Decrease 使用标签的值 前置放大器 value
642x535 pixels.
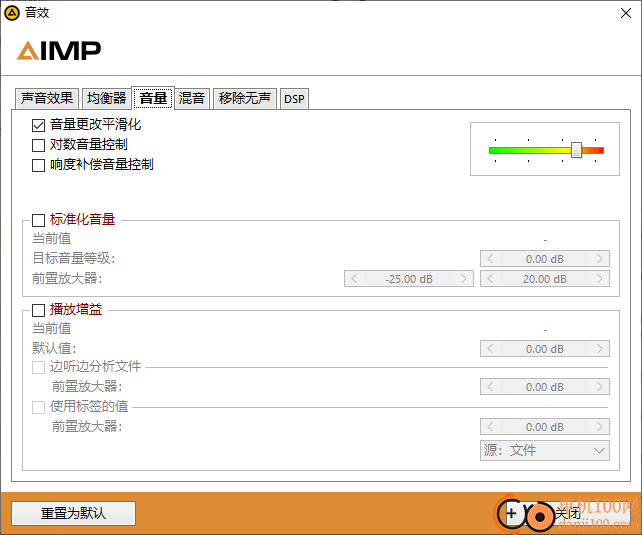490,427
